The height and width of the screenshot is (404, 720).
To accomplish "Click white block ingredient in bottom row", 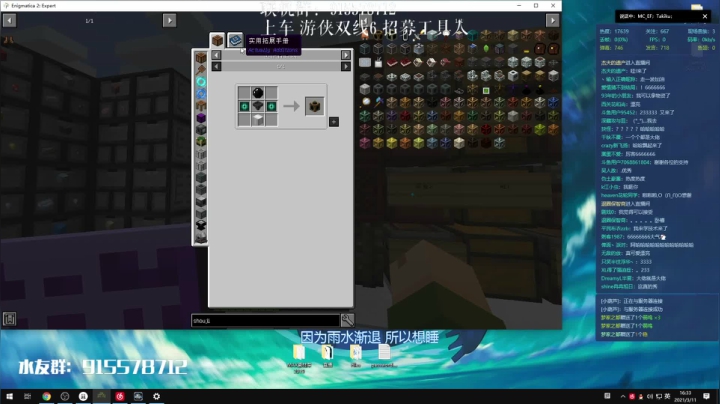I will pyautogui.click(x=258, y=119).
